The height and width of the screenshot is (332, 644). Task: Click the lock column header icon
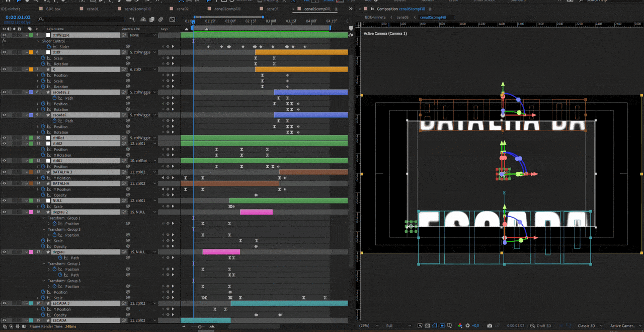(20, 29)
